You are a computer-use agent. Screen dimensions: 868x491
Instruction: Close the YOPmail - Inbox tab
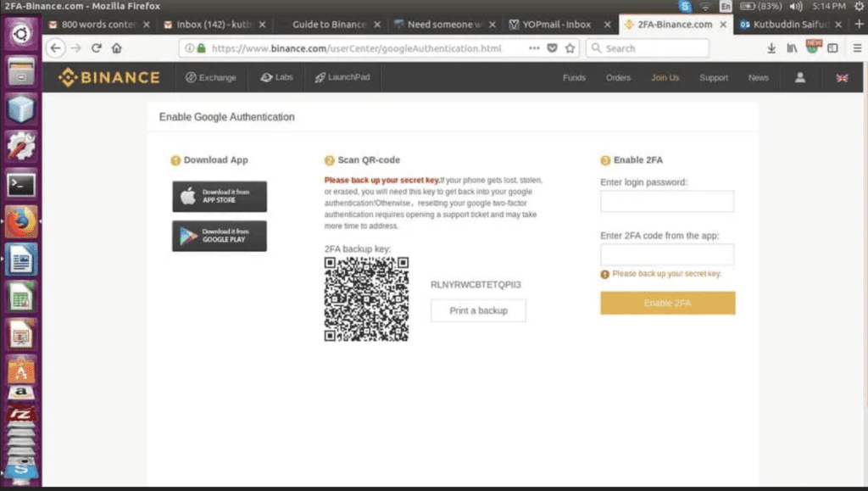(607, 25)
